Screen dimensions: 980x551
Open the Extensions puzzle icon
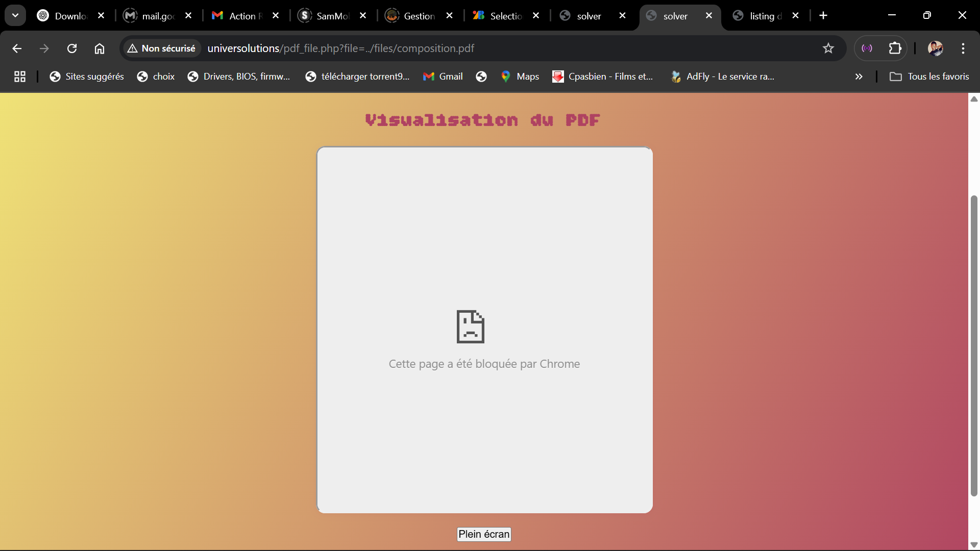[895, 48]
